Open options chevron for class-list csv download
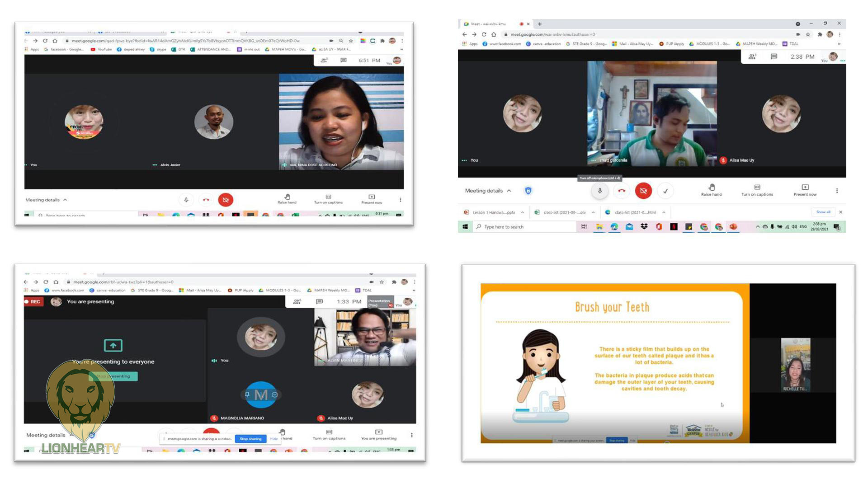The width and height of the screenshot is (868, 488). click(593, 212)
